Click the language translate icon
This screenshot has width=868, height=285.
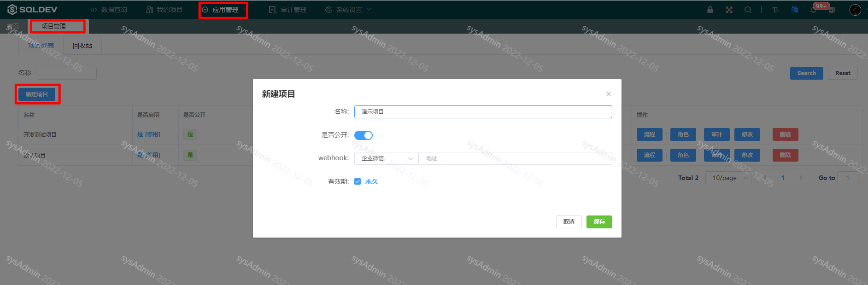click(x=794, y=10)
